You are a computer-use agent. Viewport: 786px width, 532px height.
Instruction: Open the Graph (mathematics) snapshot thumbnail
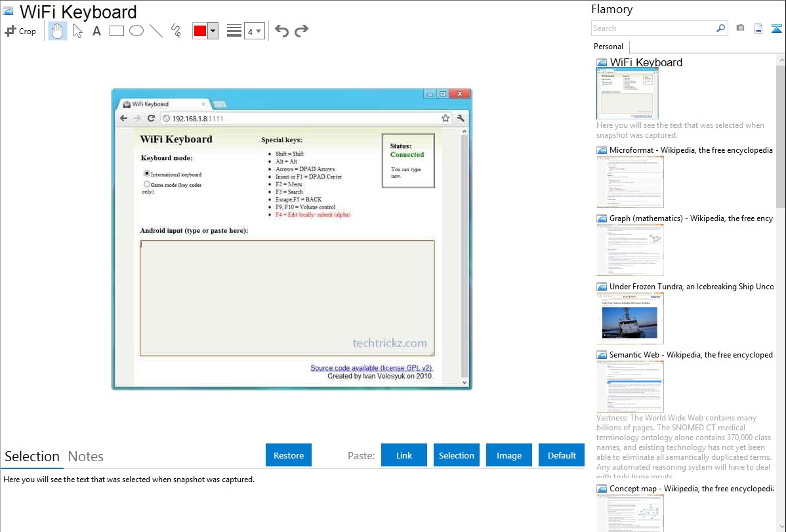(x=630, y=250)
